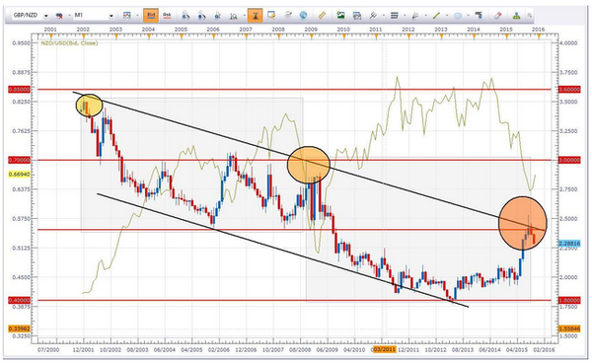Click the 0.40000 red price label
This screenshot has height=364, width=592.
pos(19,300)
